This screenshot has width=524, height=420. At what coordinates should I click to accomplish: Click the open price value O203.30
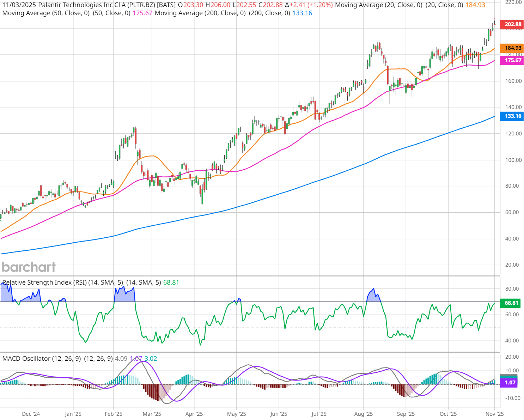[190, 5]
